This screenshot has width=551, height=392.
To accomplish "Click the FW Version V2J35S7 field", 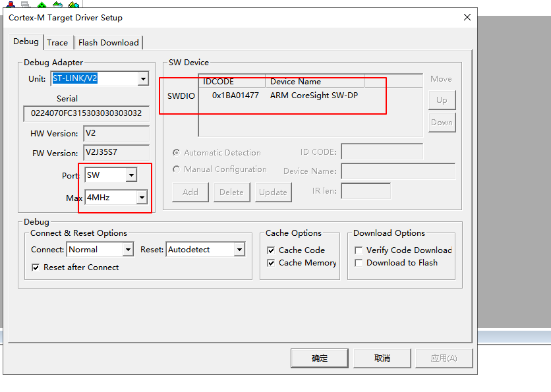I will tap(116, 152).
